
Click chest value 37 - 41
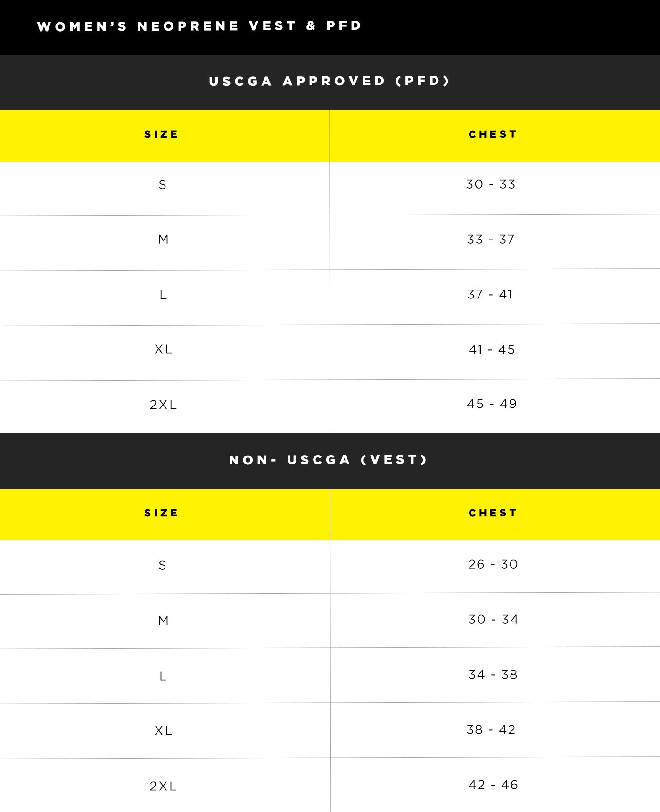point(490,294)
